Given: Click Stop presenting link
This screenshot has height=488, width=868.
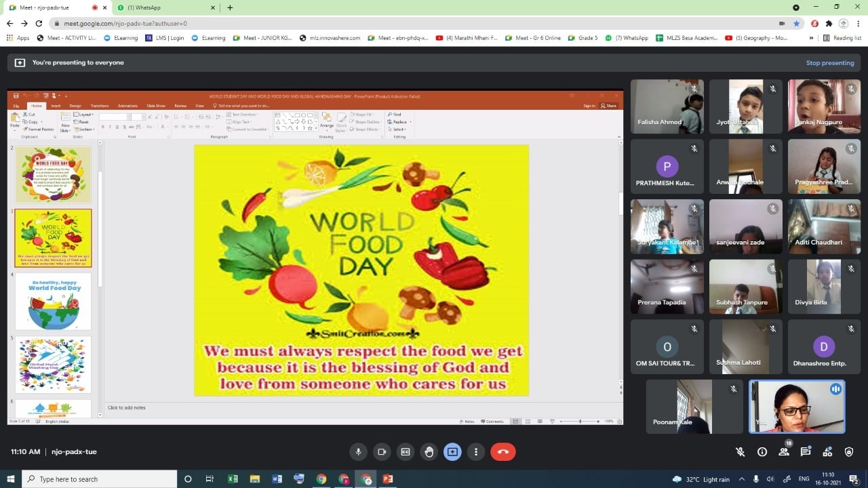Looking at the screenshot, I should [x=830, y=62].
